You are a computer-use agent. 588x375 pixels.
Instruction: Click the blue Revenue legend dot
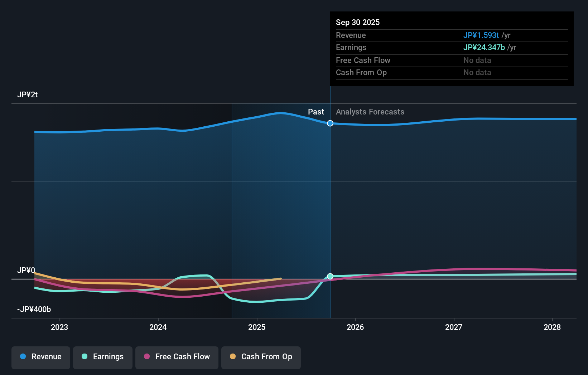(23, 357)
